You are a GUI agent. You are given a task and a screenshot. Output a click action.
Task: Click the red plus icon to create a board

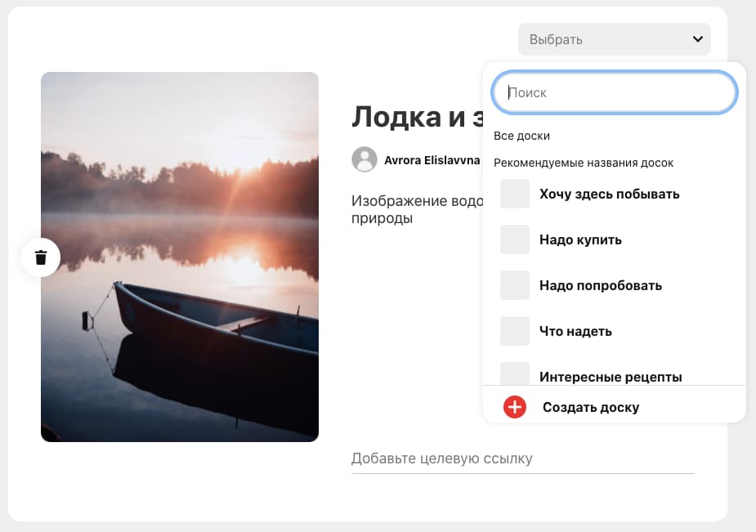pyautogui.click(x=513, y=406)
